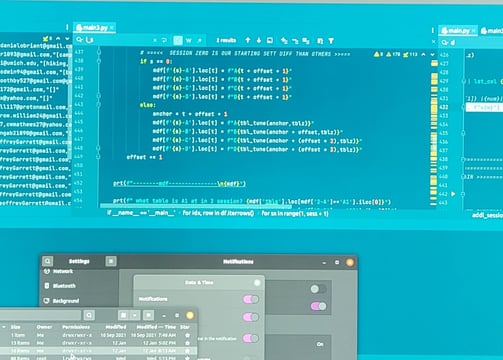Image resolution: width=503 pixels, height=360 pixels.
Task: Click sort arrow left of Size header
Action: click(x=4, y=327)
